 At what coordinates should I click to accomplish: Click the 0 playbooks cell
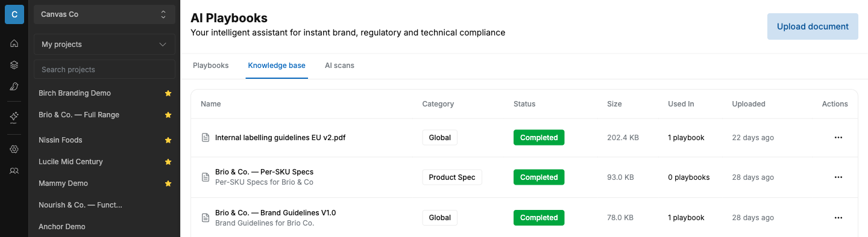tap(688, 177)
